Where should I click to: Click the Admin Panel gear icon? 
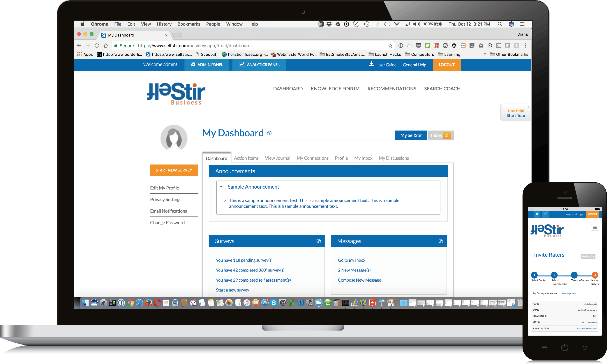point(193,64)
